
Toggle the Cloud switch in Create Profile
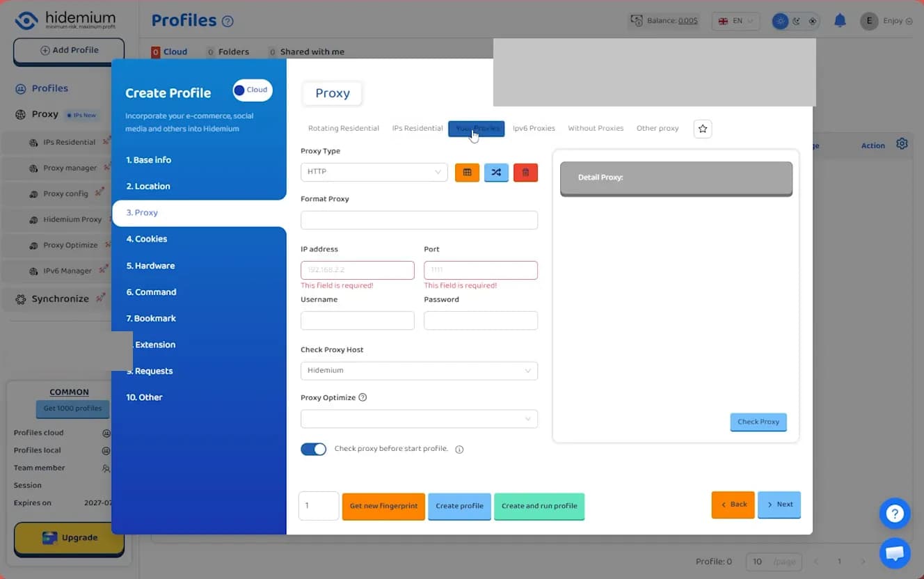click(x=253, y=90)
